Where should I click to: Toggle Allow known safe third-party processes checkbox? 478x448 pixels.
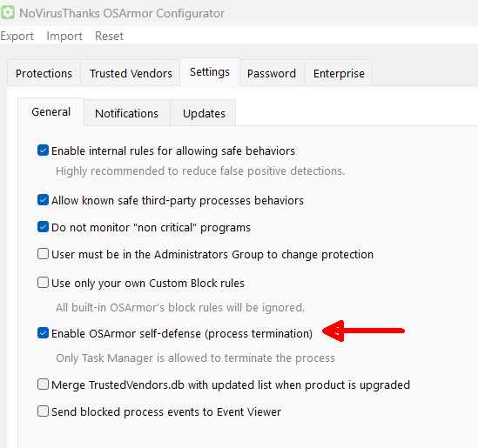[43, 200]
